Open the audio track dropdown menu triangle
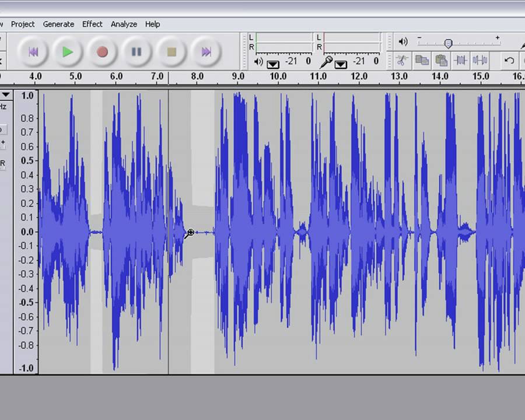The height and width of the screenshot is (420, 525). (6, 94)
